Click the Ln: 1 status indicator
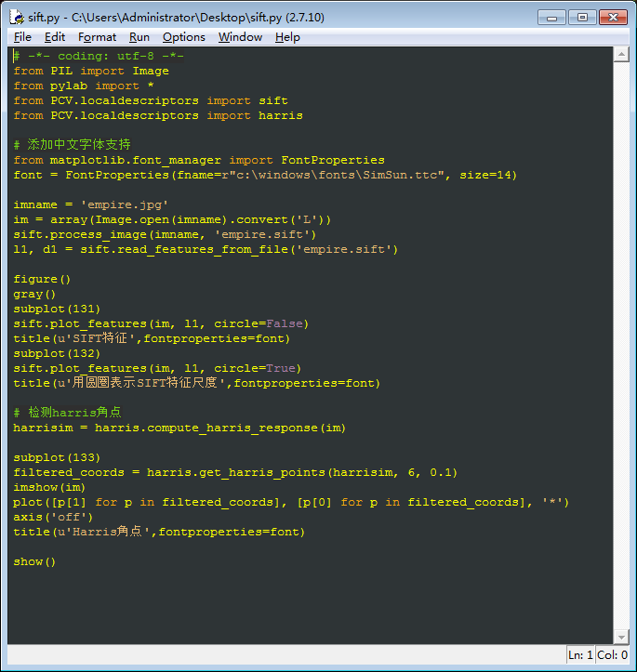637x672 pixels. tap(580, 655)
